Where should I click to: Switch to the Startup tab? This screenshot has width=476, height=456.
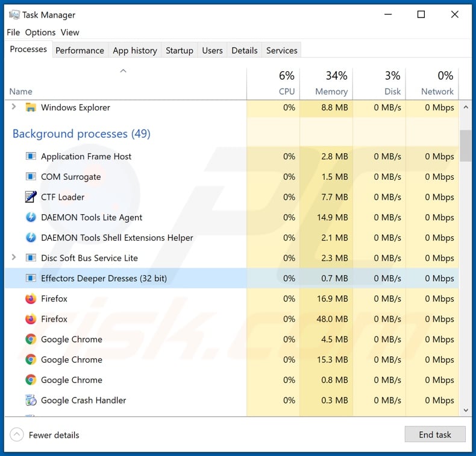coord(180,51)
